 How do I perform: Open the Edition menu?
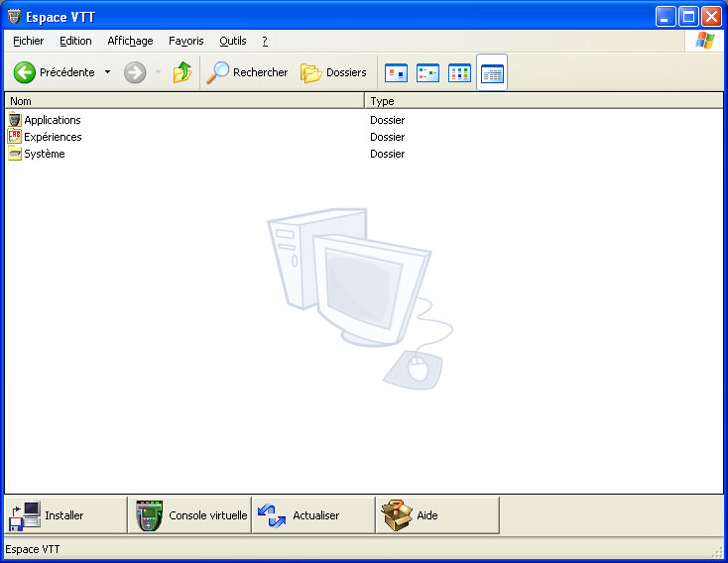click(75, 41)
